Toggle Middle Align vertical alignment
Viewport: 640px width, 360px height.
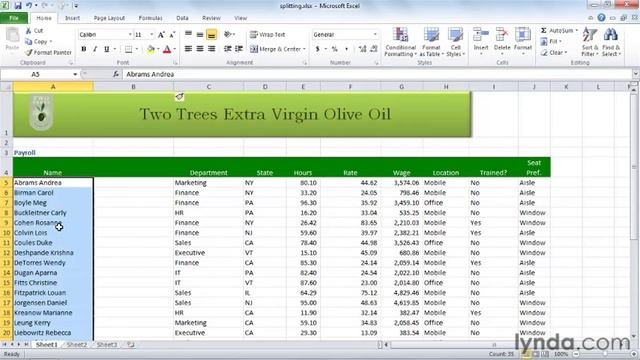click(200, 35)
